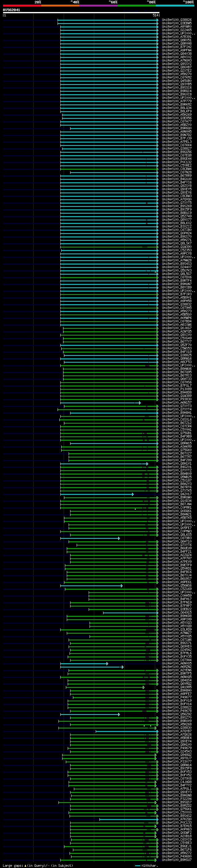
Task: Click the white query sequence bar
Action: coord(81,12)
